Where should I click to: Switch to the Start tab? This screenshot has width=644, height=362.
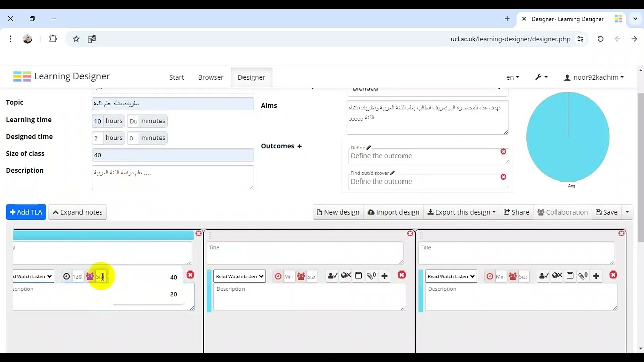(x=176, y=77)
